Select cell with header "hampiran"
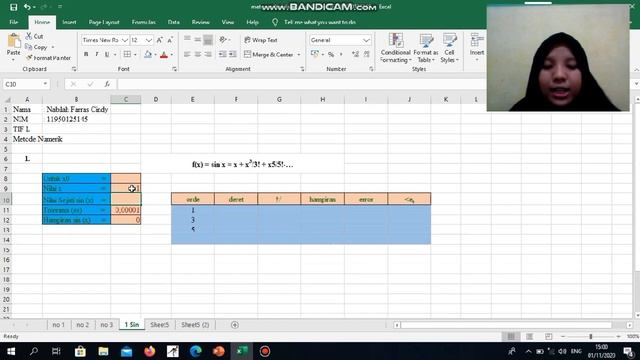Viewport: 640px width, 360px height. coord(322,199)
